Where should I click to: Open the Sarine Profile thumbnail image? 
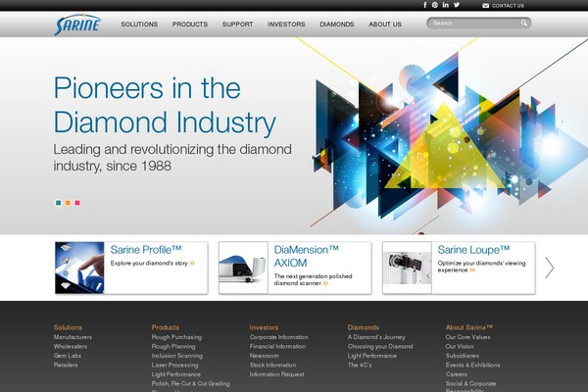[x=79, y=268]
